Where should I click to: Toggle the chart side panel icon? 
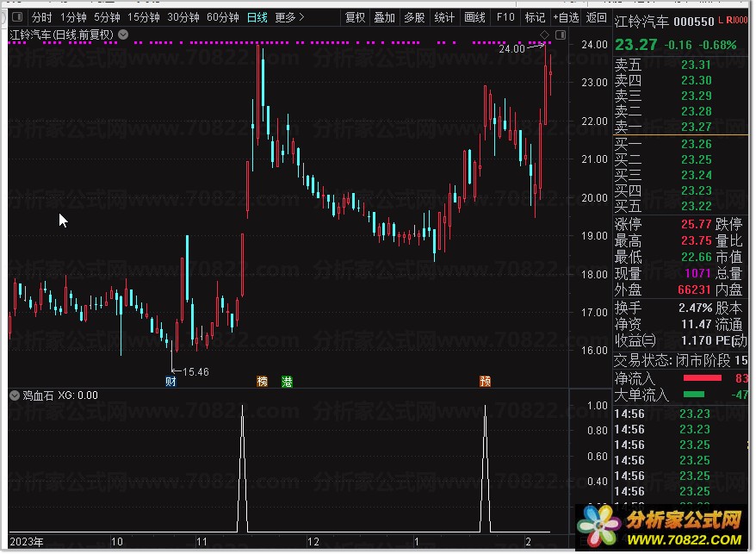[x=561, y=34]
